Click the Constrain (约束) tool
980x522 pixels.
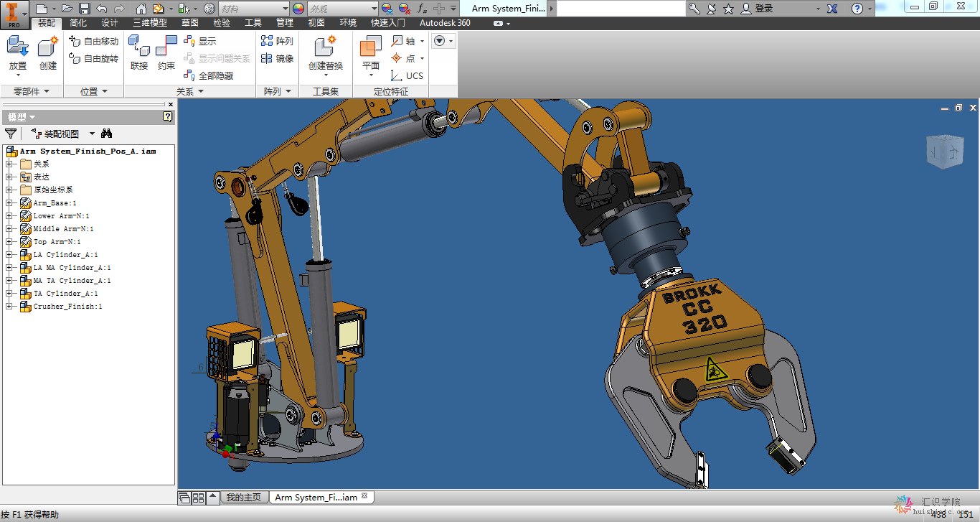(x=166, y=54)
